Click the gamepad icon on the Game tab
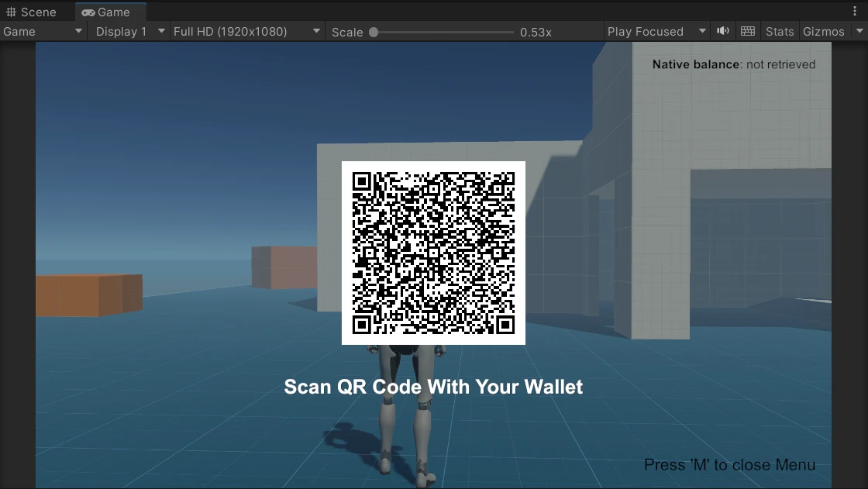 (88, 12)
